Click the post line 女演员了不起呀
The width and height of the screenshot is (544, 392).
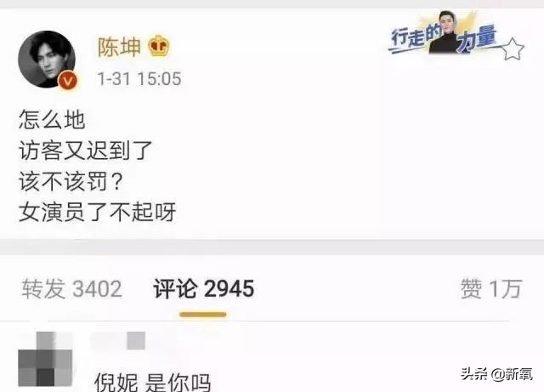point(98,212)
